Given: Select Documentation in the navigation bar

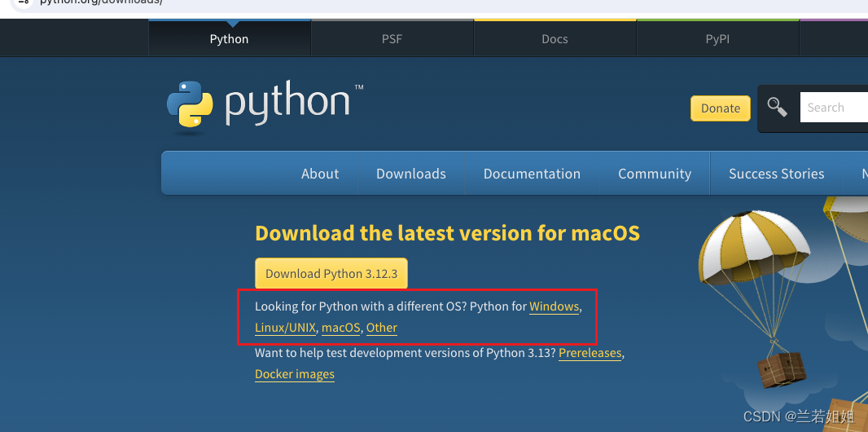Looking at the screenshot, I should pyautogui.click(x=532, y=174).
